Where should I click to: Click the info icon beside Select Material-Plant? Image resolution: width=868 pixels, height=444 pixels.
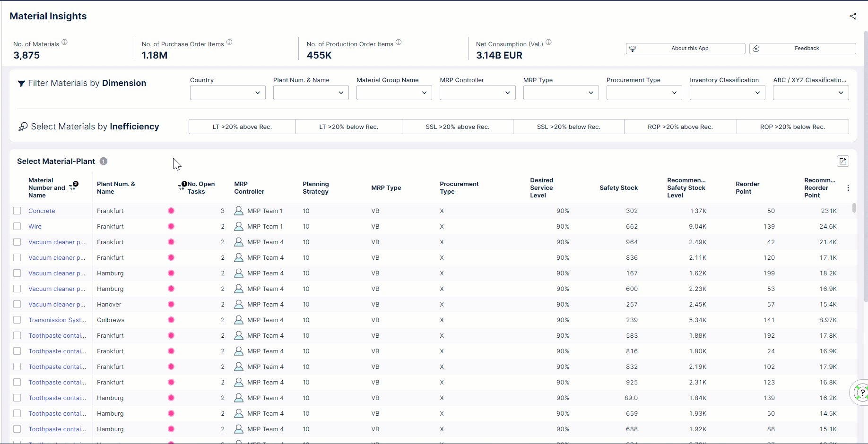(103, 161)
